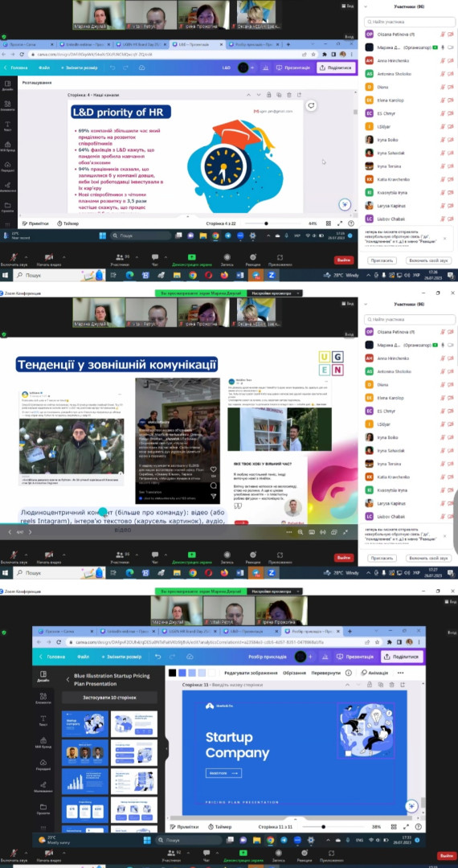Image resolution: width=458 pixels, height=868 pixels.
Task: Select Дизайн icon in Startup Company Canva sidebar
Action: (43, 676)
